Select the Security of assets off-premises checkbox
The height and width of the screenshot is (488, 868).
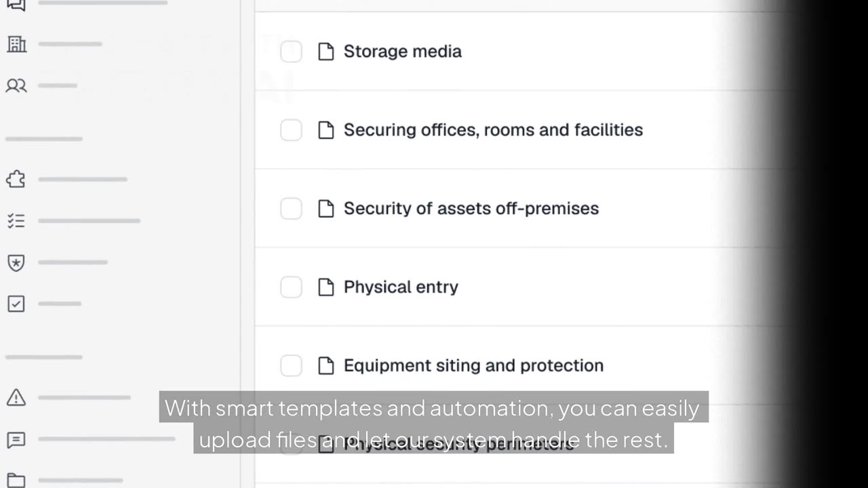[291, 209]
